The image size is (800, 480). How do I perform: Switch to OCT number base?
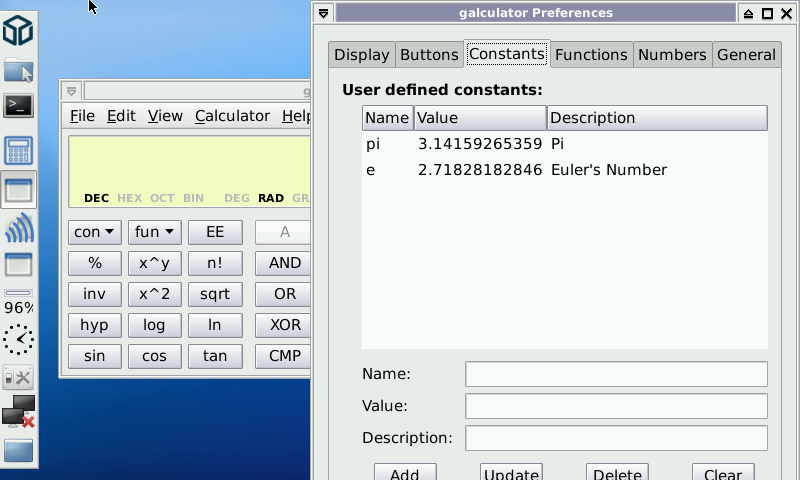[x=162, y=198]
